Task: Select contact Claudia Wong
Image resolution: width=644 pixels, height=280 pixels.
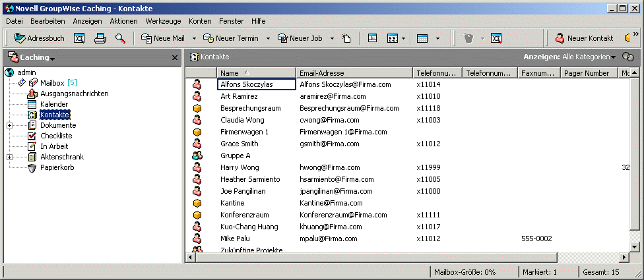Action: pos(242,120)
